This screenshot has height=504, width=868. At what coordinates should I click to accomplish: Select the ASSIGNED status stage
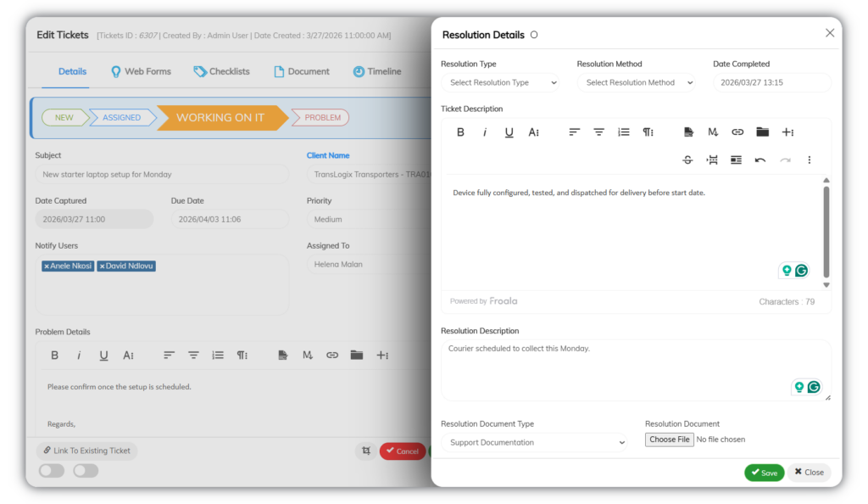coord(121,117)
